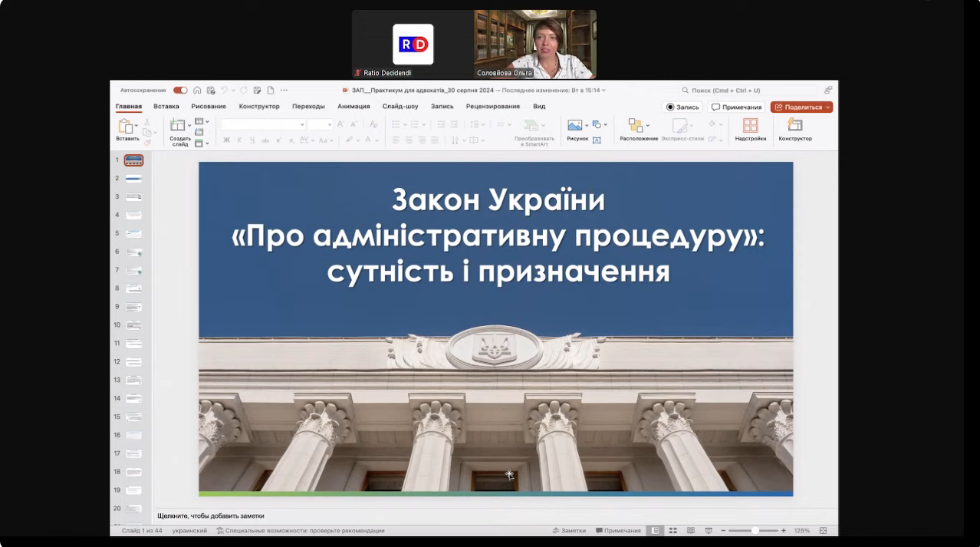Expand the Share (Поделиться) dropdown
Viewport: 980px width, 547px height.
pos(828,107)
